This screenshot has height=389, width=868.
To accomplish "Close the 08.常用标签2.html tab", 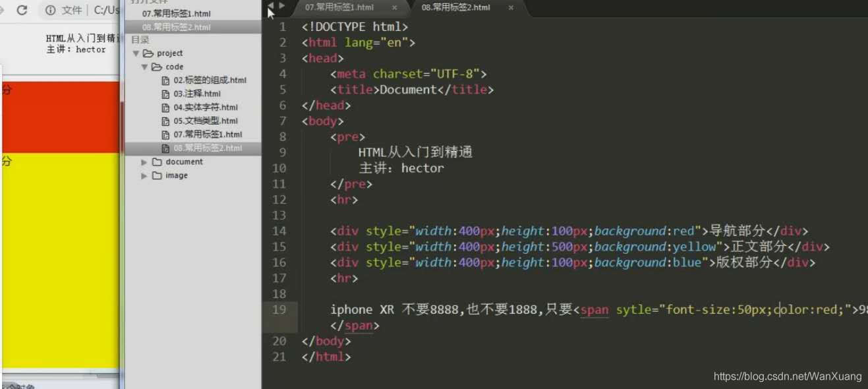I will click(512, 9).
